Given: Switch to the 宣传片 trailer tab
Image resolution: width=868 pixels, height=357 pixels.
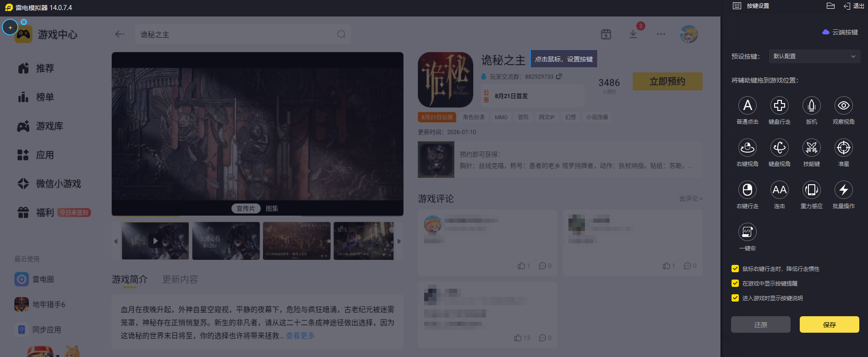Looking at the screenshot, I should coord(246,209).
